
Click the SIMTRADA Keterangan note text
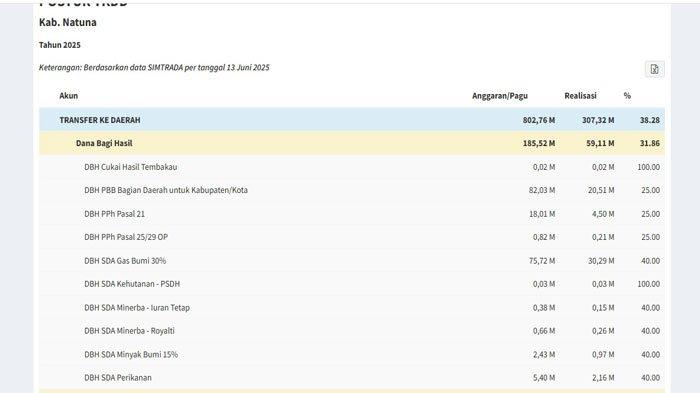154,67
